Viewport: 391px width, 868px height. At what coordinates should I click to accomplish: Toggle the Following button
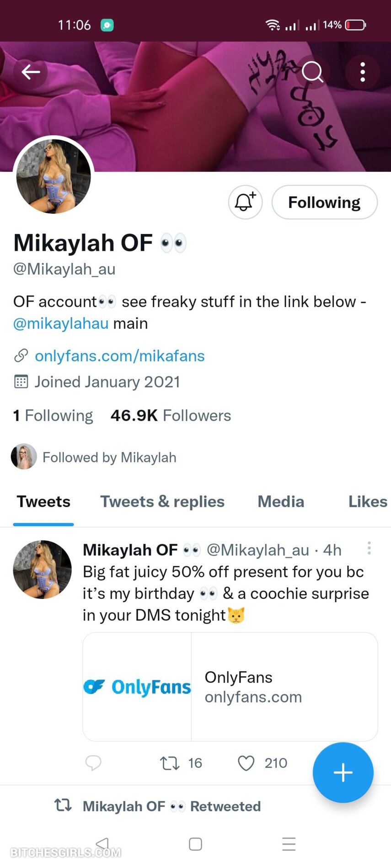(324, 202)
